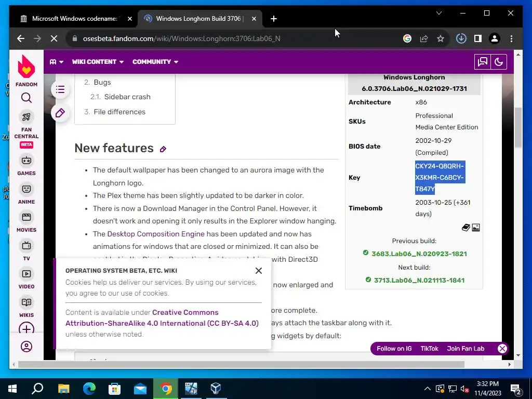Open the Video section in the sidebar
This screenshot has width=532, height=399.
click(x=26, y=279)
